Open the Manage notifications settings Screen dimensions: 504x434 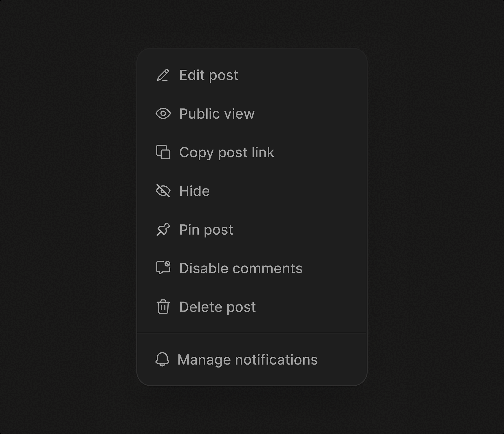click(247, 360)
